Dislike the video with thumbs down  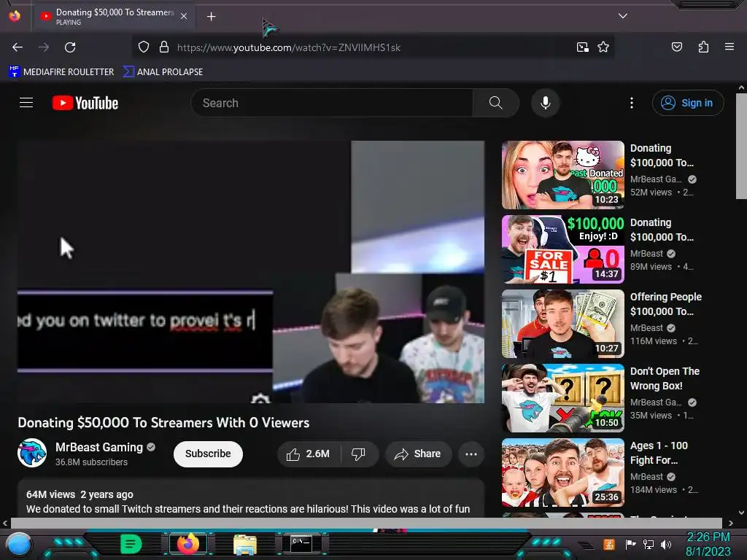click(x=359, y=454)
